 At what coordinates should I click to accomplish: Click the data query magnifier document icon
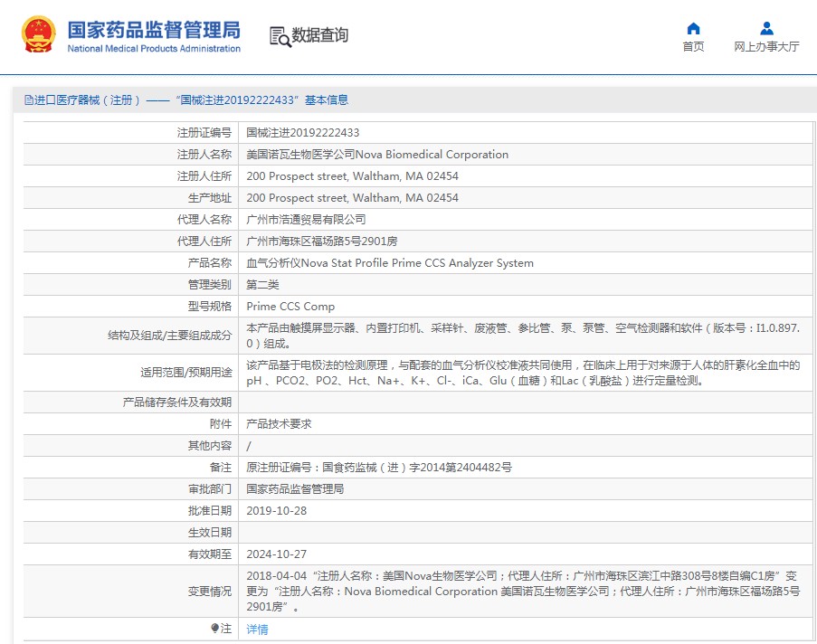(280, 36)
